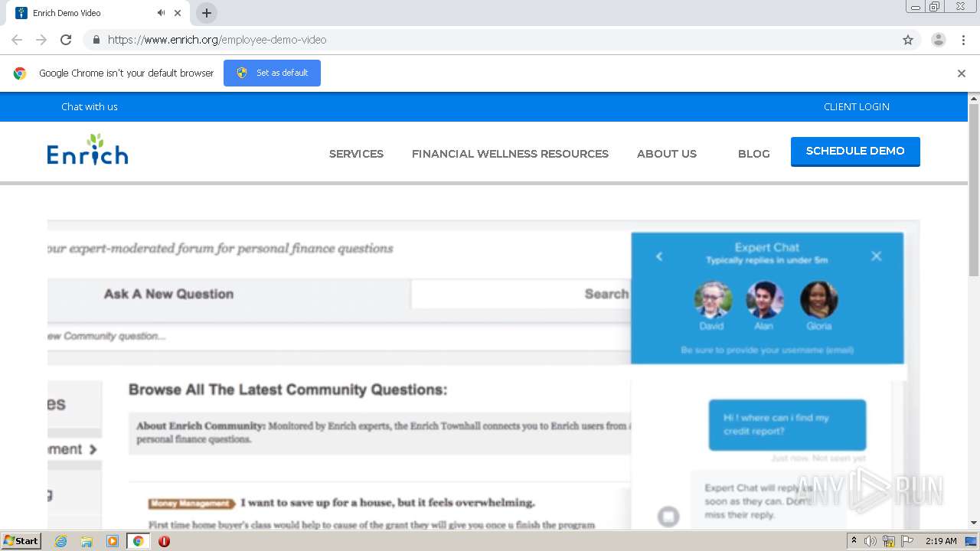Click the round chat avatar icon near reply
The height and width of the screenshot is (551, 980).
pos(668,517)
